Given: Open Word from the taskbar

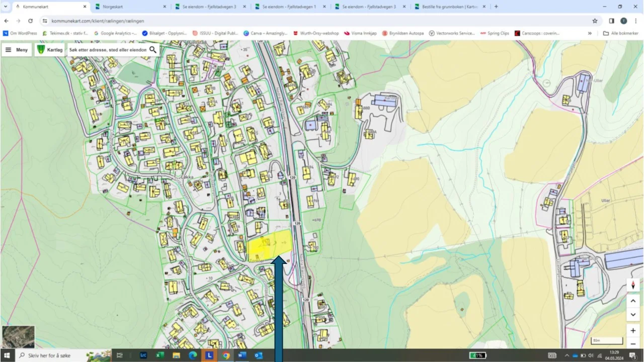Looking at the screenshot, I should click(x=242, y=355).
